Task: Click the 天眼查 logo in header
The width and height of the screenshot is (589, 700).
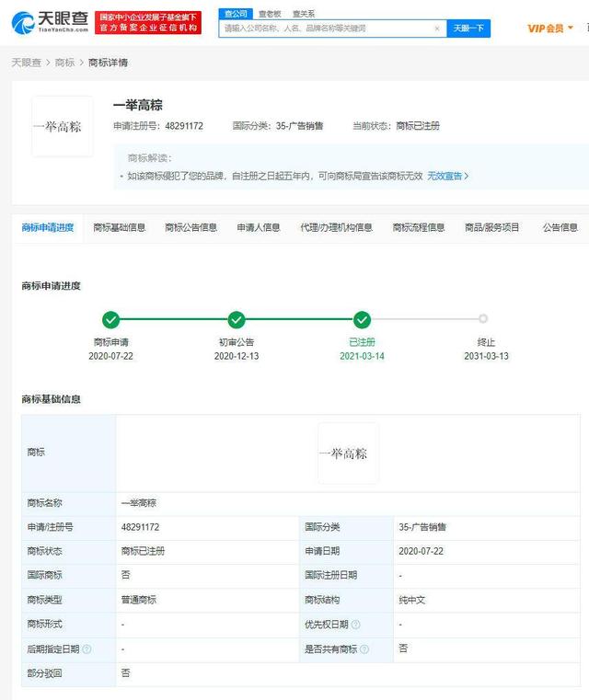Action: click(51, 22)
